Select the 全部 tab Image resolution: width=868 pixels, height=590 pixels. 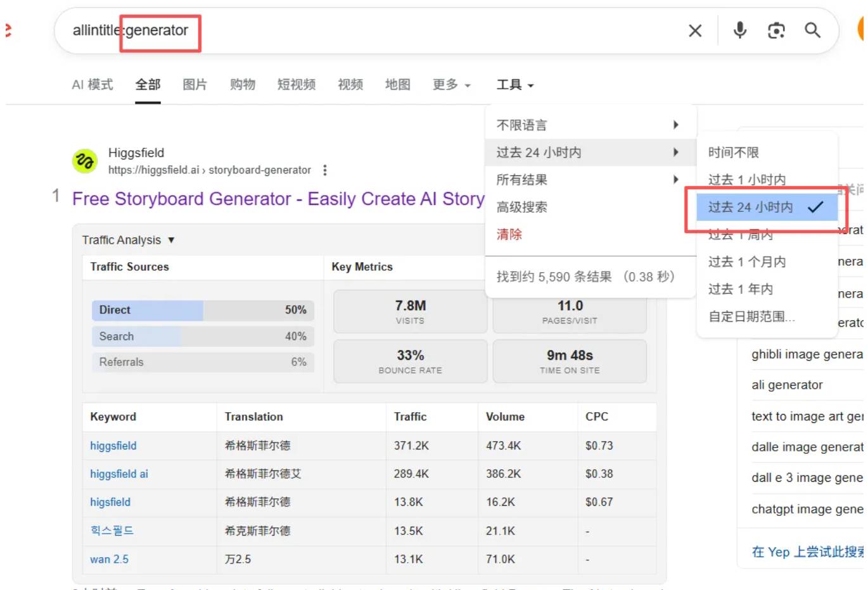[148, 84]
